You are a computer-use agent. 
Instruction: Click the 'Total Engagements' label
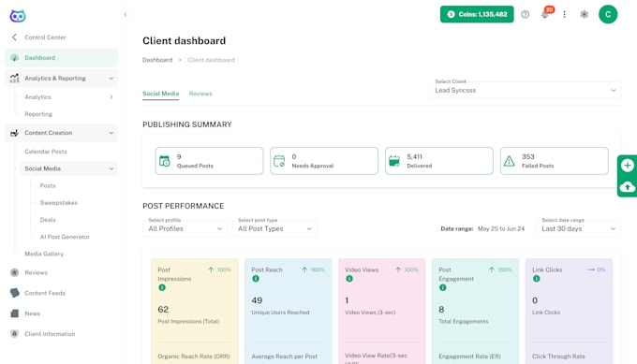click(x=464, y=321)
